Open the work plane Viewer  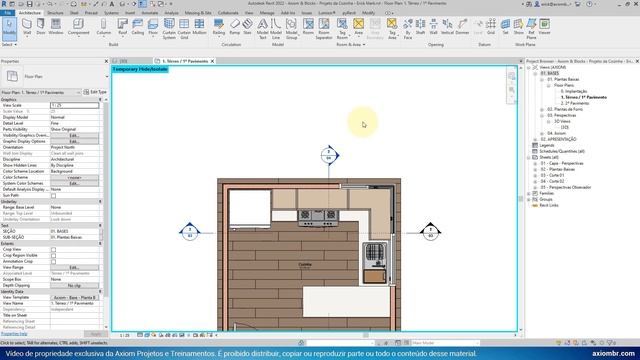(x=544, y=27)
